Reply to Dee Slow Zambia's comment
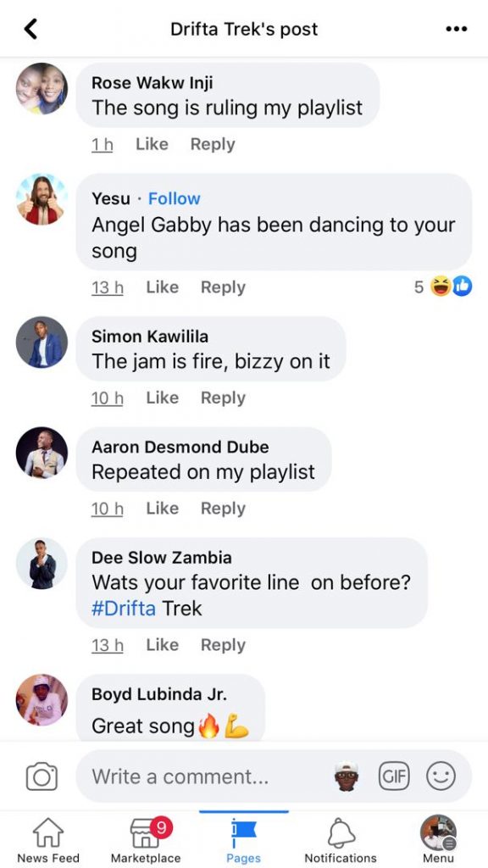488x868 pixels. tap(223, 645)
